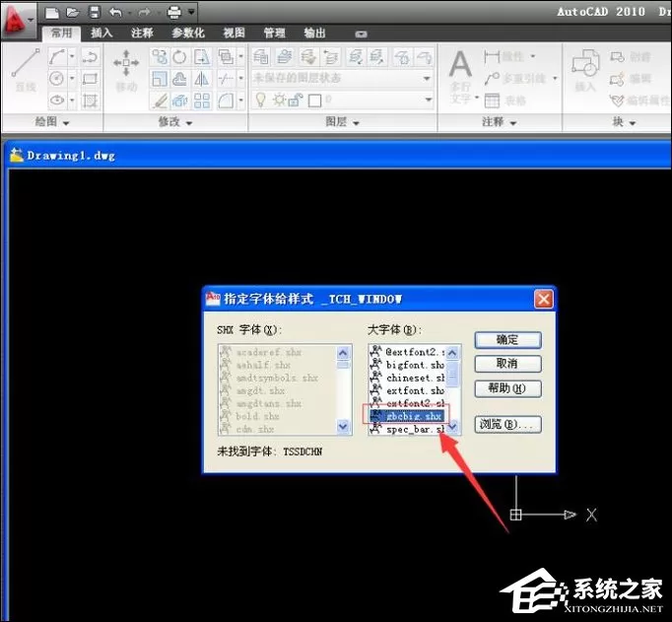Expand the 块 panel

pyautogui.click(x=623, y=122)
